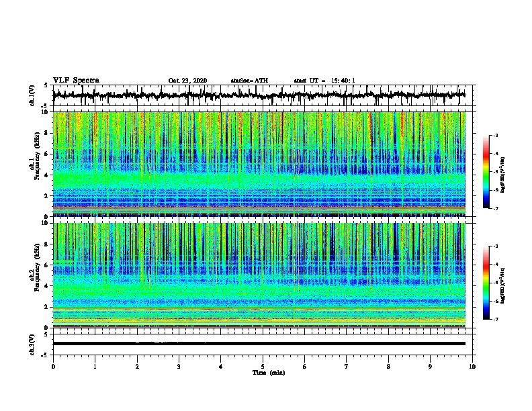
Task: Click time axis tick label '6'
Action: tap(305, 367)
